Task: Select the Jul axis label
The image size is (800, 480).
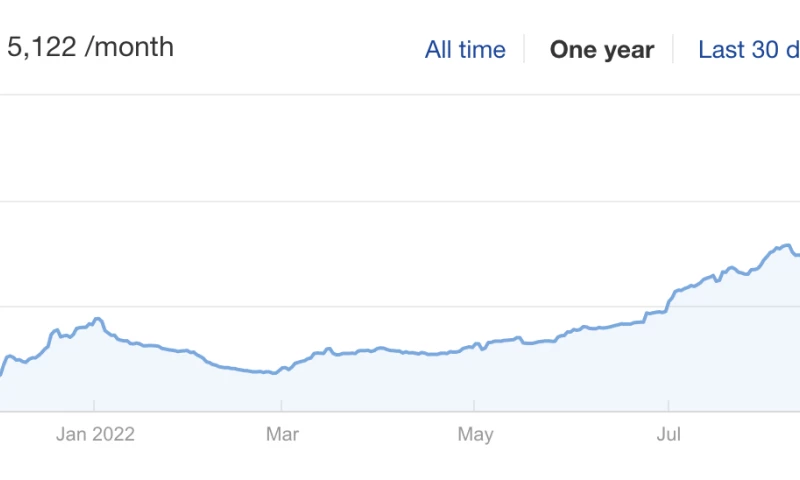Action: point(668,434)
